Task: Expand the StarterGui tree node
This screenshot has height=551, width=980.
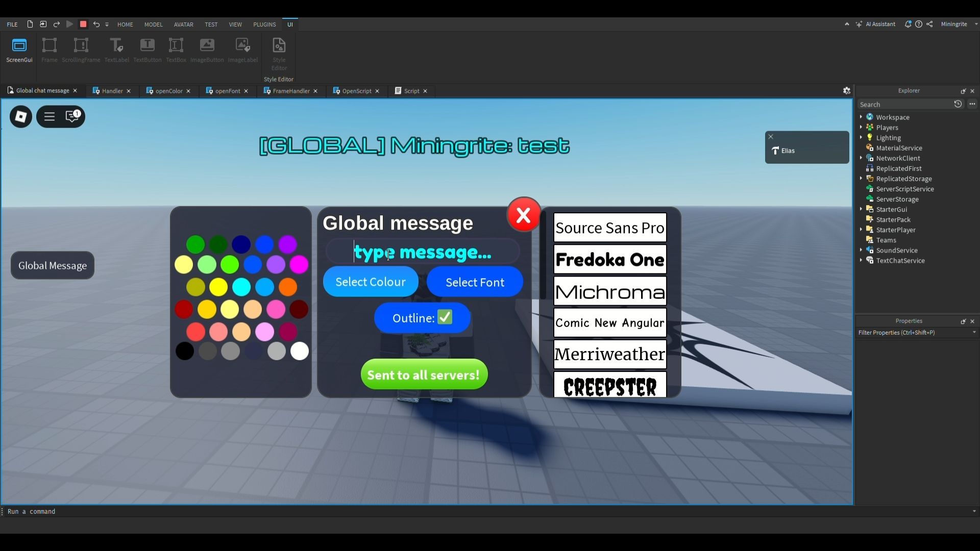Action: pyautogui.click(x=861, y=209)
